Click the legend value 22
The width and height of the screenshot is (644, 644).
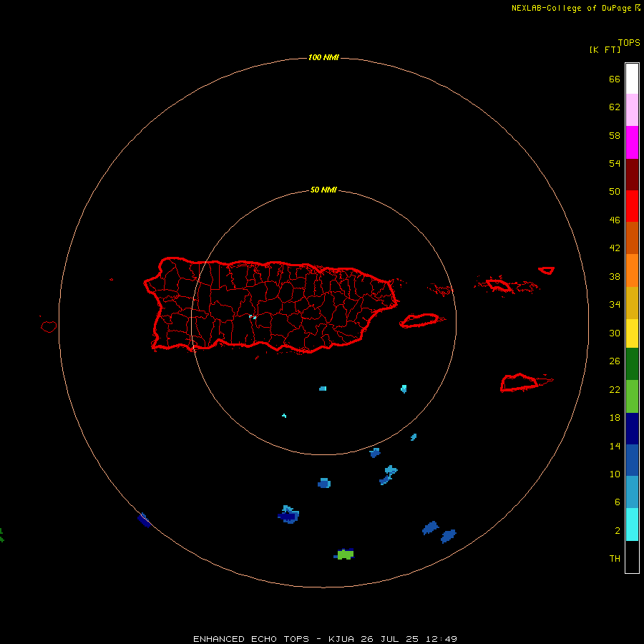coord(615,389)
